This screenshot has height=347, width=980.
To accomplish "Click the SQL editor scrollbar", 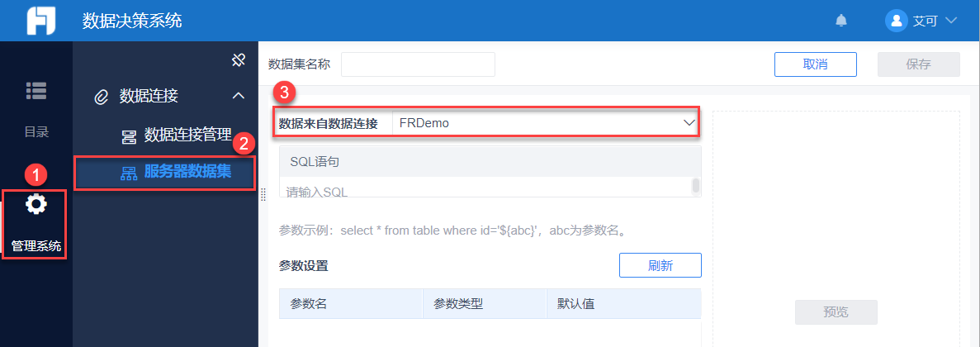I will tap(696, 186).
